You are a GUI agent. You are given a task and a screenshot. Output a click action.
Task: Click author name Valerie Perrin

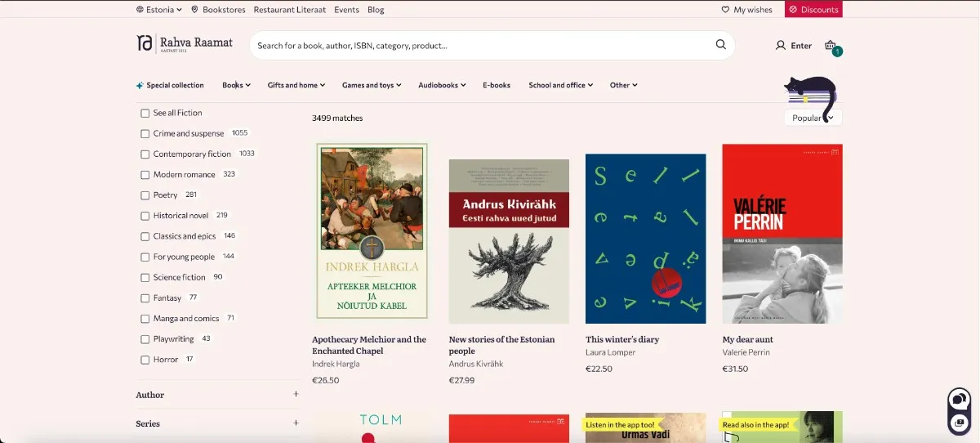tap(746, 352)
